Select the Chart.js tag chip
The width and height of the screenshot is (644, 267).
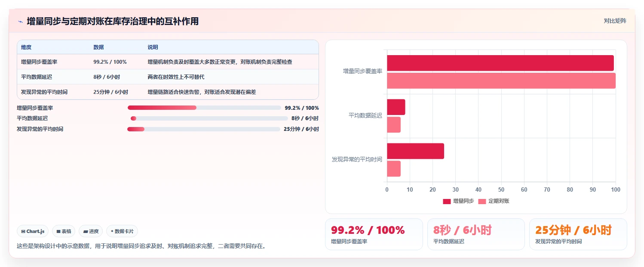[33, 231]
